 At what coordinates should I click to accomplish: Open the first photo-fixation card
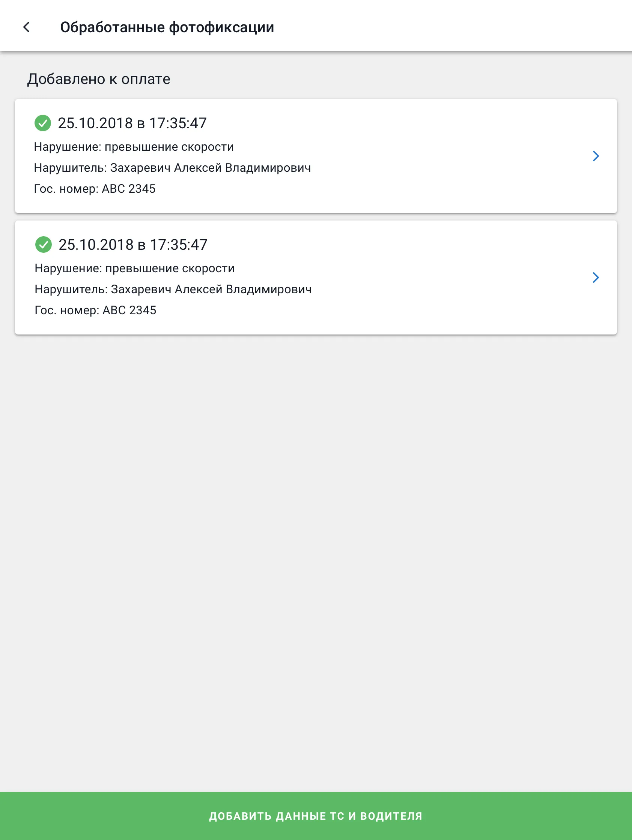[x=316, y=156]
